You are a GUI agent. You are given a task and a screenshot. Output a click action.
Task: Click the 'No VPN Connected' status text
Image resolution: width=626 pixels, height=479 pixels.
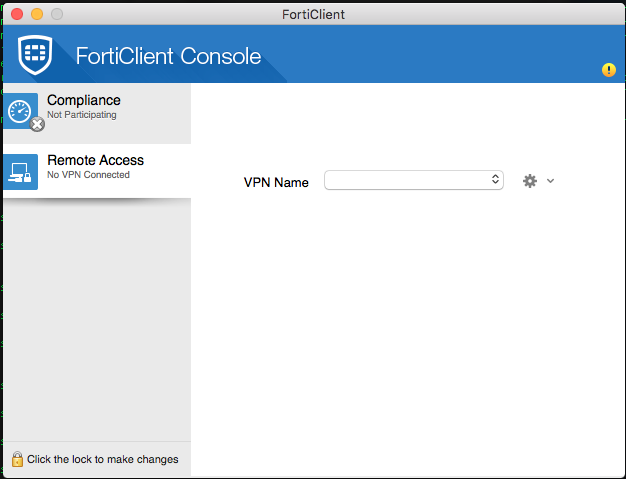click(88, 175)
